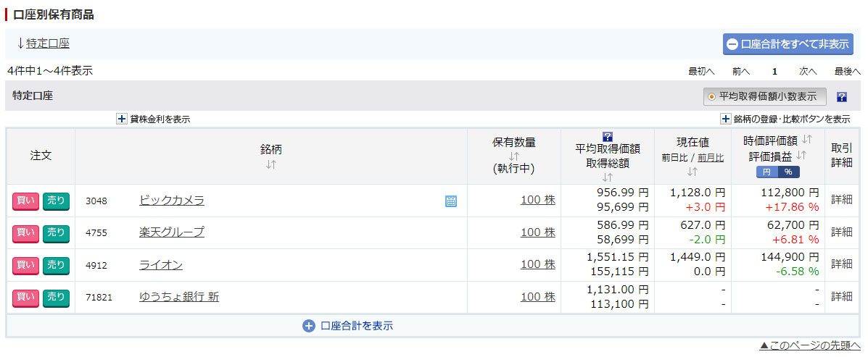Sort by 銘柄 column arrows
The width and height of the screenshot is (868, 357).
pos(270,164)
